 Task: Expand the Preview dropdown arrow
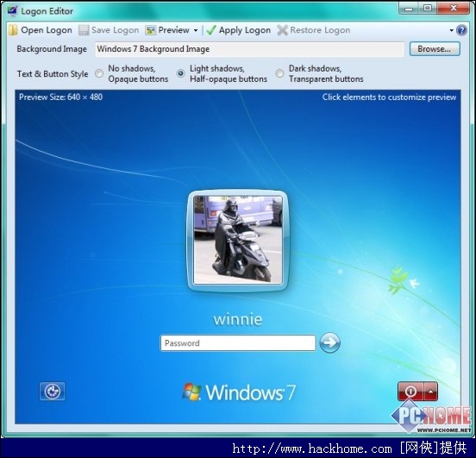[196, 30]
